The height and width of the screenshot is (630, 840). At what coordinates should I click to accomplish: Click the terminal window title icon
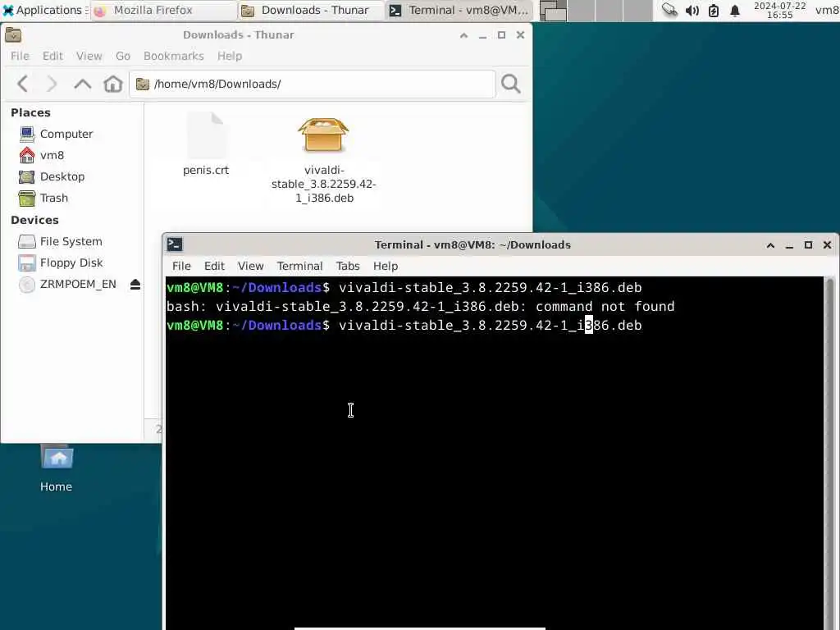coord(175,244)
